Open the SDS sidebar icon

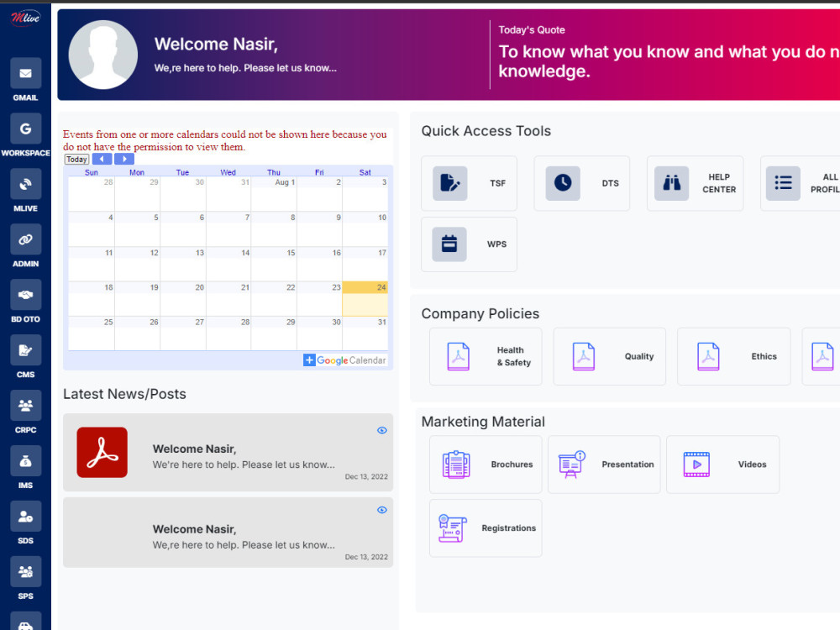25,517
